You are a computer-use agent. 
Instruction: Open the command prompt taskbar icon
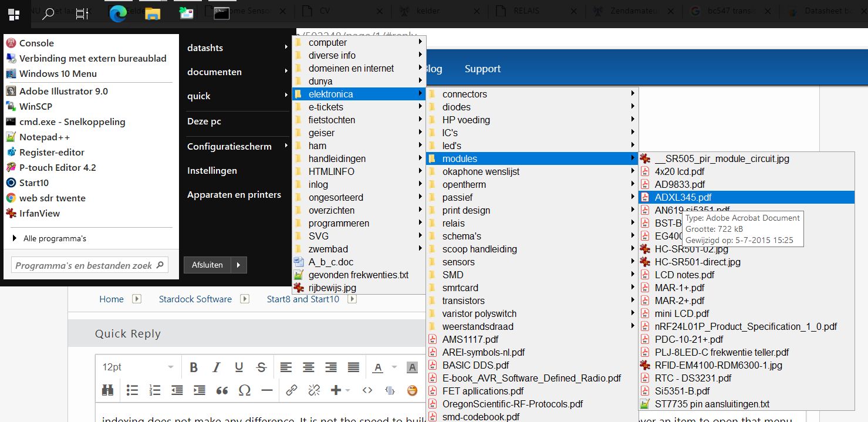(x=221, y=14)
